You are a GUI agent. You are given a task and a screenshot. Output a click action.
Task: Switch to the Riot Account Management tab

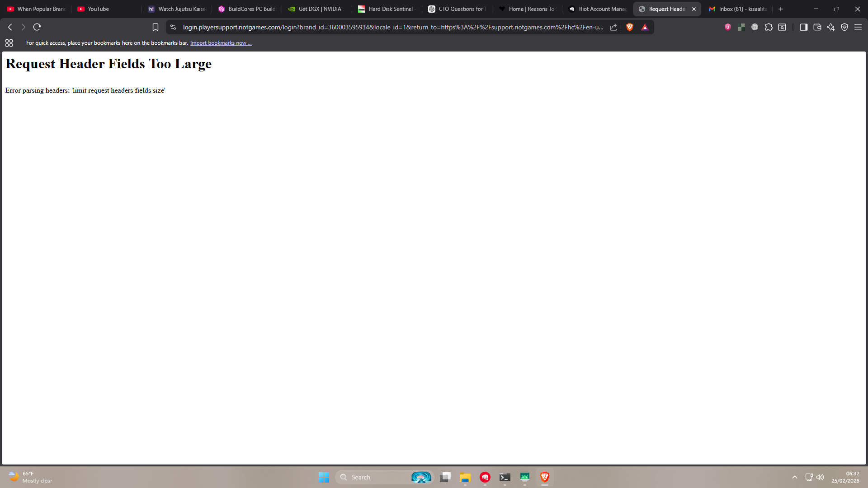click(x=598, y=9)
